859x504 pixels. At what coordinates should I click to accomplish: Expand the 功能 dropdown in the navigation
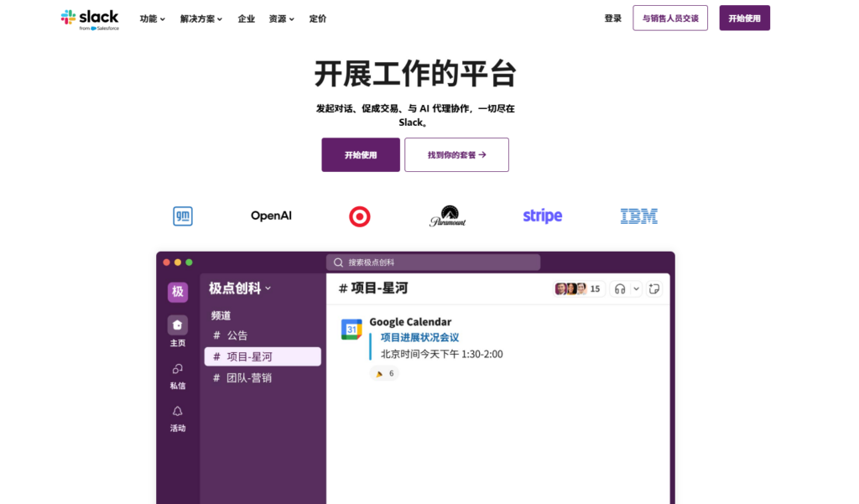pyautogui.click(x=151, y=18)
